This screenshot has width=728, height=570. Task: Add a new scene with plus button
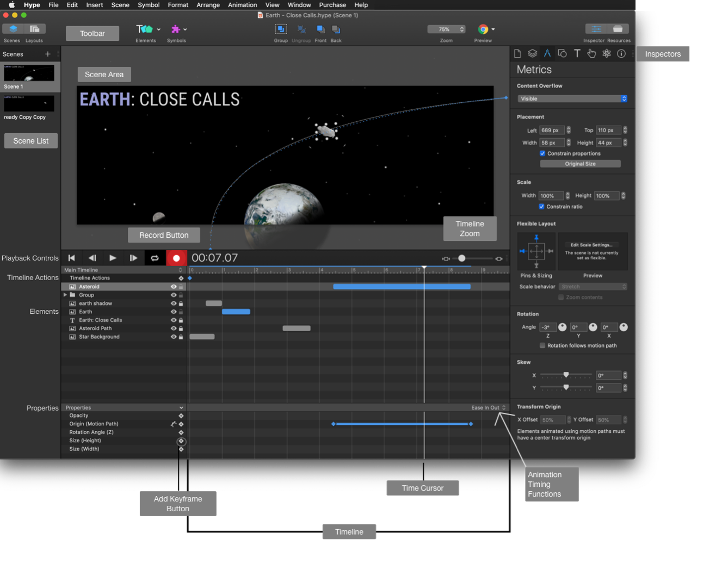(48, 54)
